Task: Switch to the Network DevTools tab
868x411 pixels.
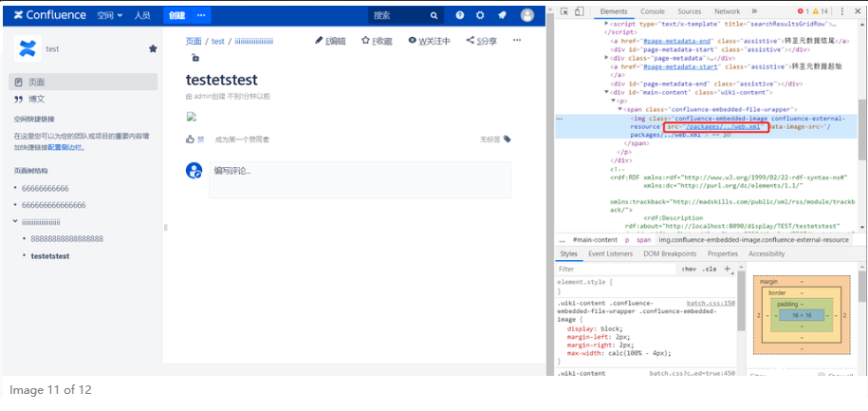Action: point(727,11)
